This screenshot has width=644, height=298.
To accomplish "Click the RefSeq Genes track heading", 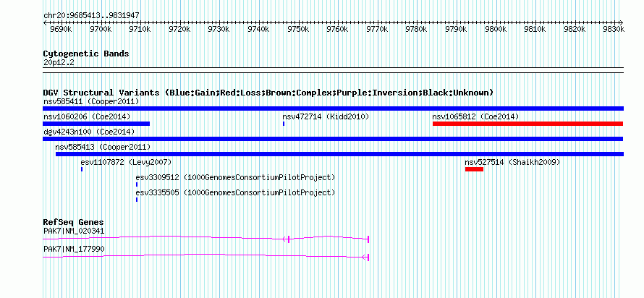I will (x=74, y=223).
